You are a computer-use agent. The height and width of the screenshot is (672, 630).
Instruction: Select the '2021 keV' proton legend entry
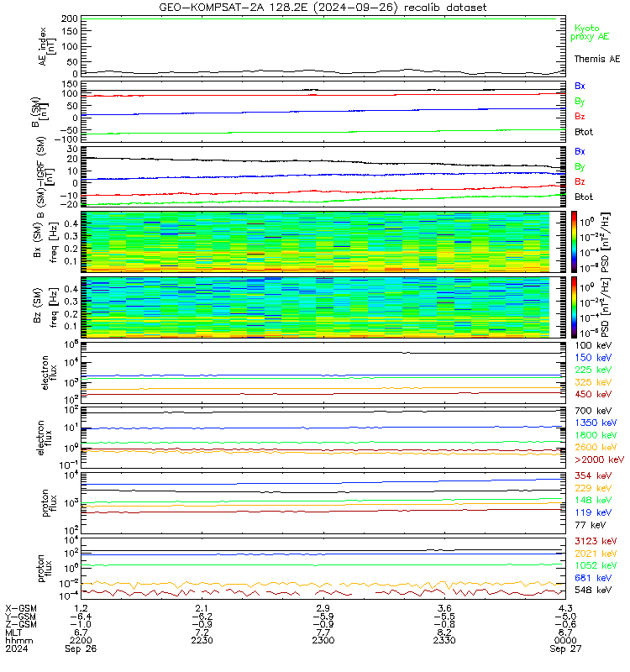pyautogui.click(x=596, y=554)
